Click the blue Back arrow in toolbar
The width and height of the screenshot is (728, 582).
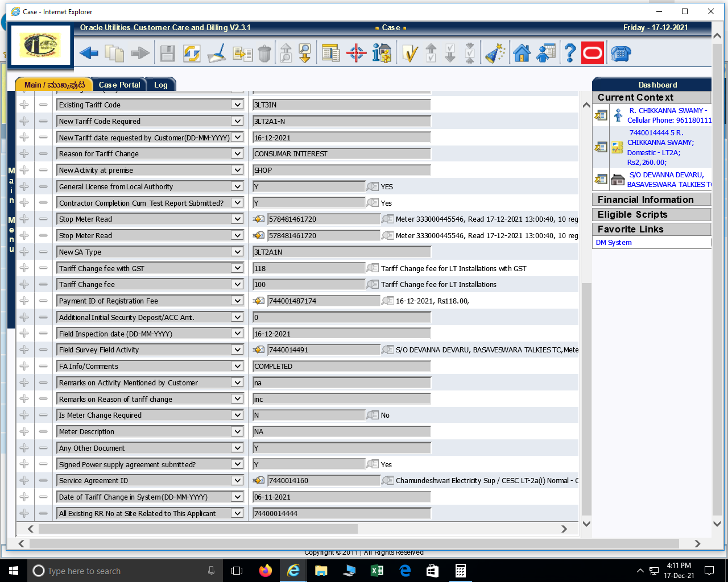[89, 53]
